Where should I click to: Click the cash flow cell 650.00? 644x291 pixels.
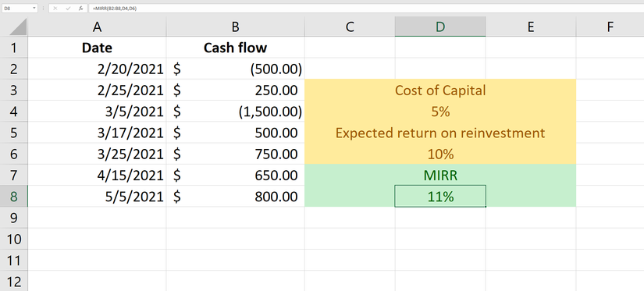235,176
